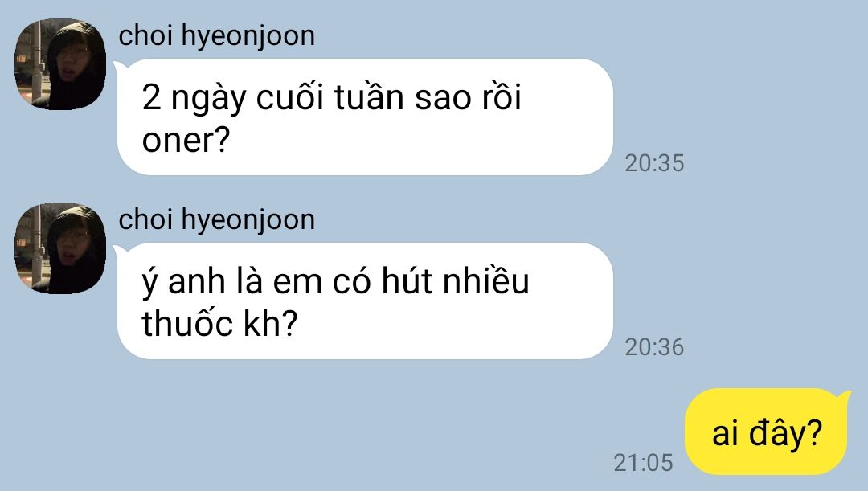Select the yellow "ai đây?" message bubble
The height and width of the screenshot is (491, 868).
point(767,432)
